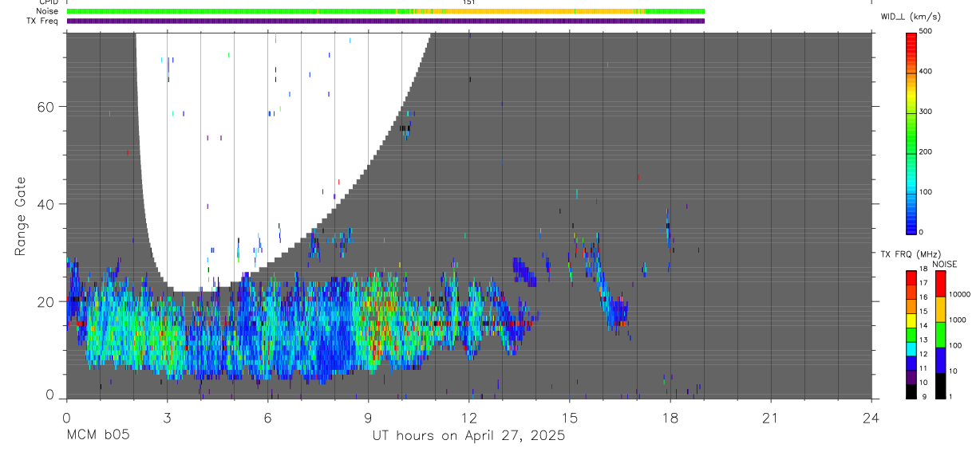The image size is (980, 452).
Task: Click the '1000' label in the NOISE legend
Action: (x=958, y=320)
